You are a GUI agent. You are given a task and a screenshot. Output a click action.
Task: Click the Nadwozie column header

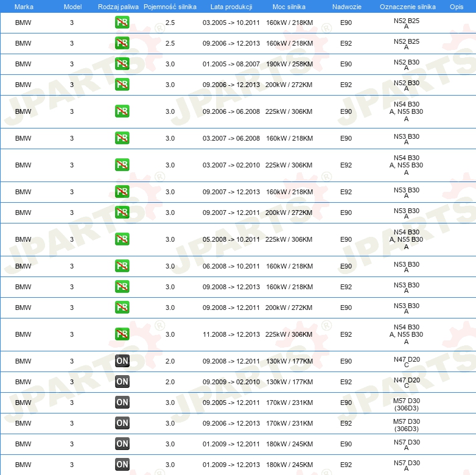(346, 6)
